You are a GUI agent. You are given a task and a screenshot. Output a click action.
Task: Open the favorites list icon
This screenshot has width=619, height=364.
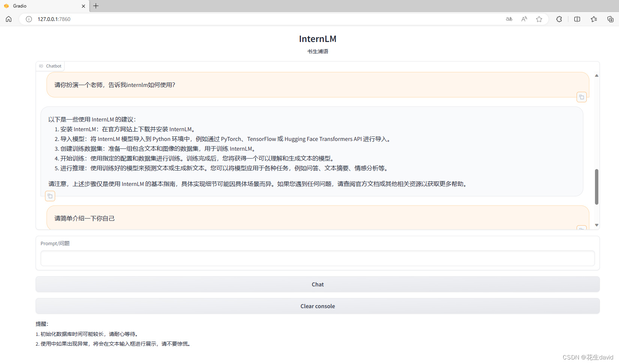pyautogui.click(x=594, y=19)
